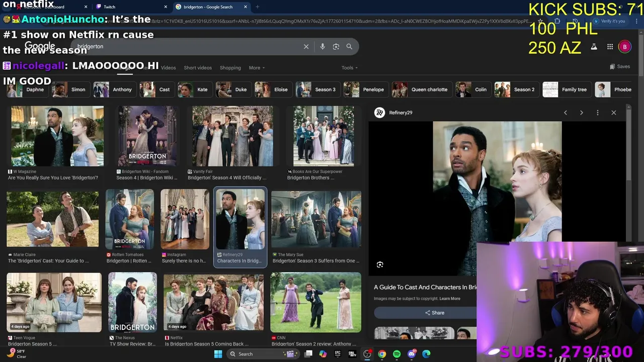Open Google Lens image search icon

(336, 46)
